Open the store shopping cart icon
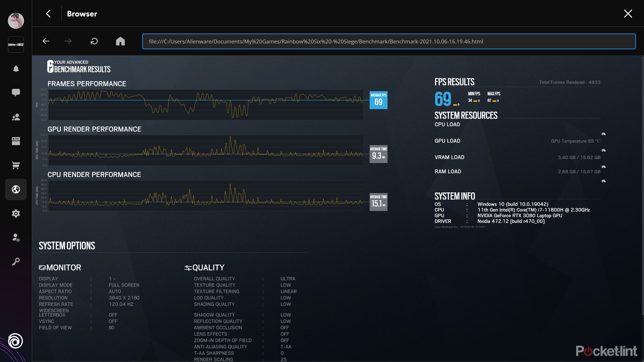 (16, 165)
